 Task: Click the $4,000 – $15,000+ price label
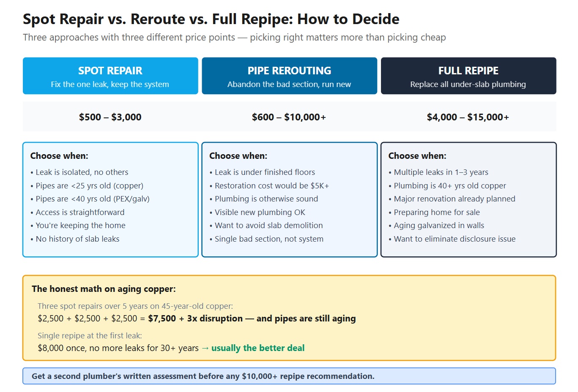pyautogui.click(x=468, y=117)
